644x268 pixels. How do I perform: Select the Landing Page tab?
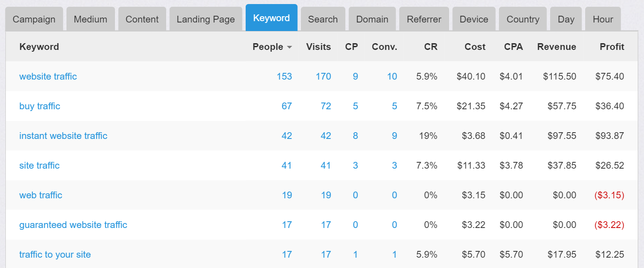point(206,19)
